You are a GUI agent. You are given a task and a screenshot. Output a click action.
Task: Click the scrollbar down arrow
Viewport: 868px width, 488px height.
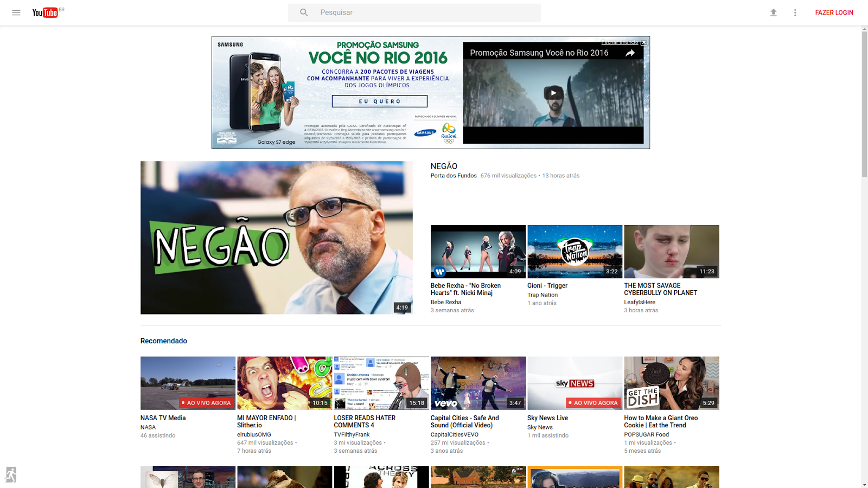[865, 484]
